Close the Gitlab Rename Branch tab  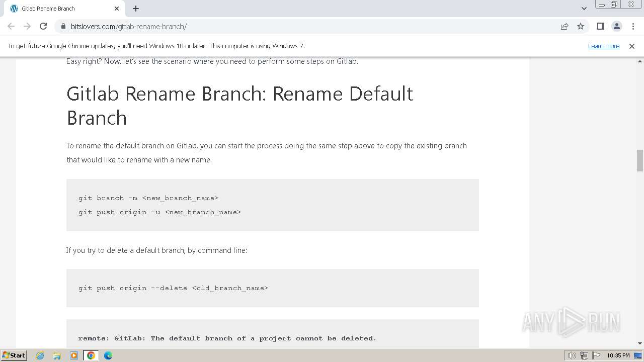117,9
